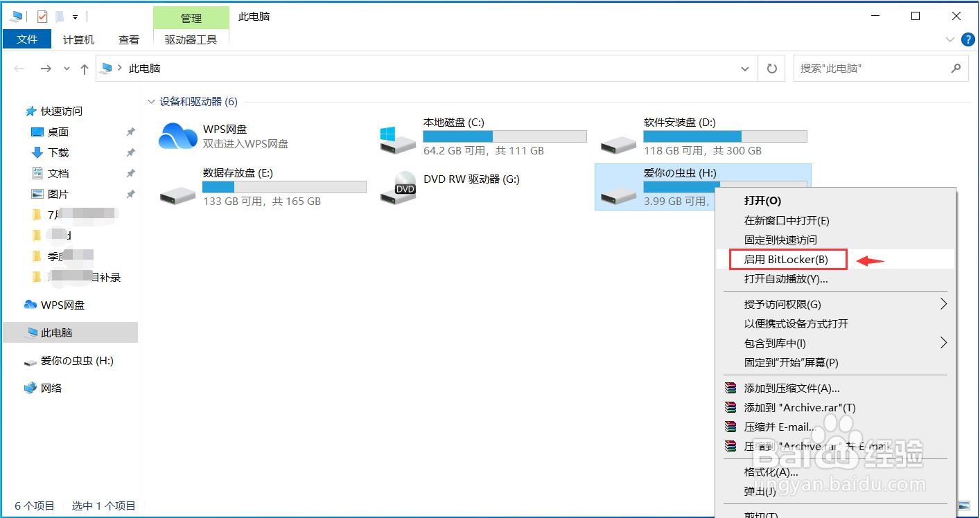Click the pin icon next to 文档
The image size is (980, 518).
pos(130,173)
